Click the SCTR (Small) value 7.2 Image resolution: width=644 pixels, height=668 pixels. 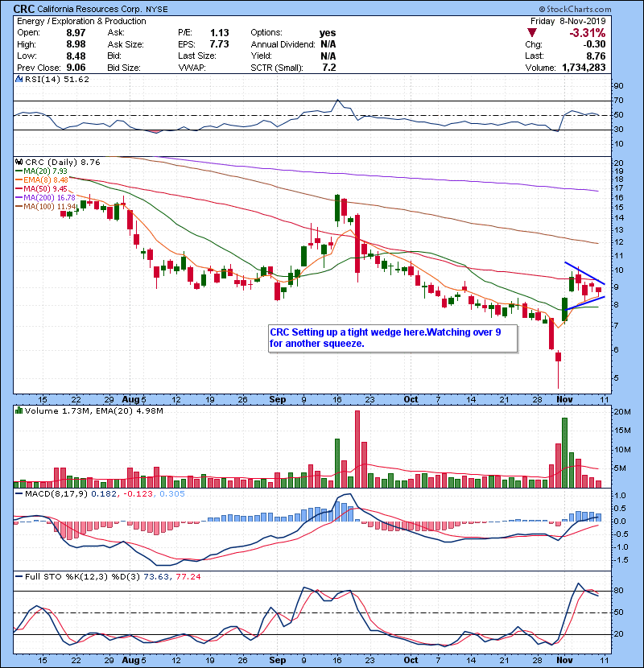coord(329,68)
